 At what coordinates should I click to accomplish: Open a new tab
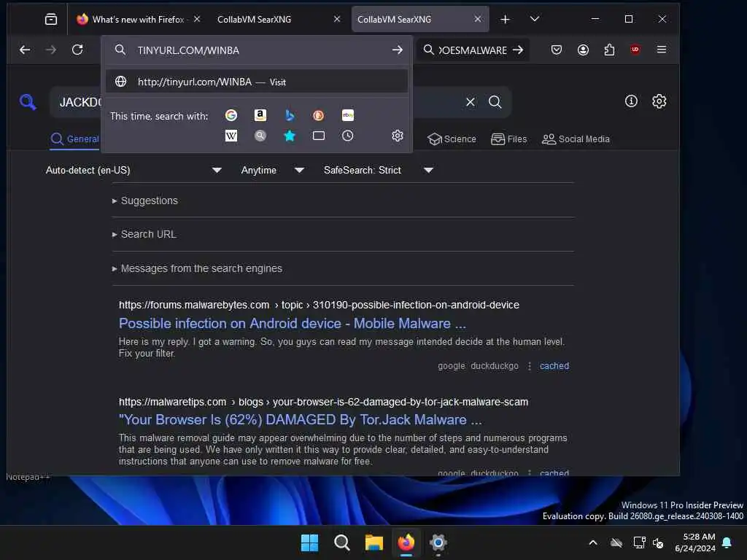(505, 19)
